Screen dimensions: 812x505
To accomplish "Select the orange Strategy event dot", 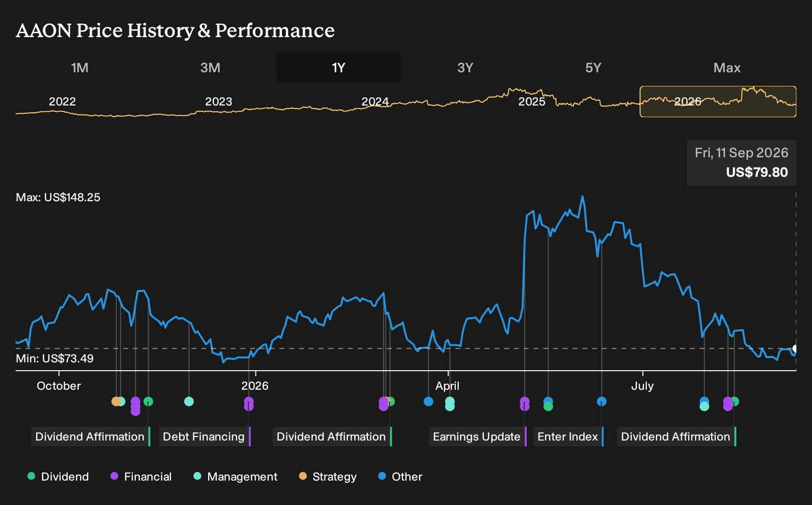I will (x=116, y=401).
